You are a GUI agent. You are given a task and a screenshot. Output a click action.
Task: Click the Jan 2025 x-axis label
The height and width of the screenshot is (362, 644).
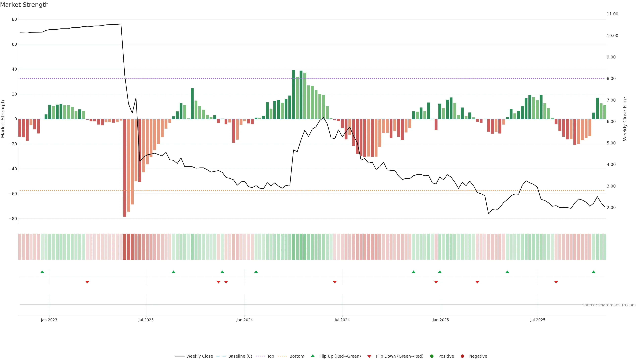tap(441, 320)
